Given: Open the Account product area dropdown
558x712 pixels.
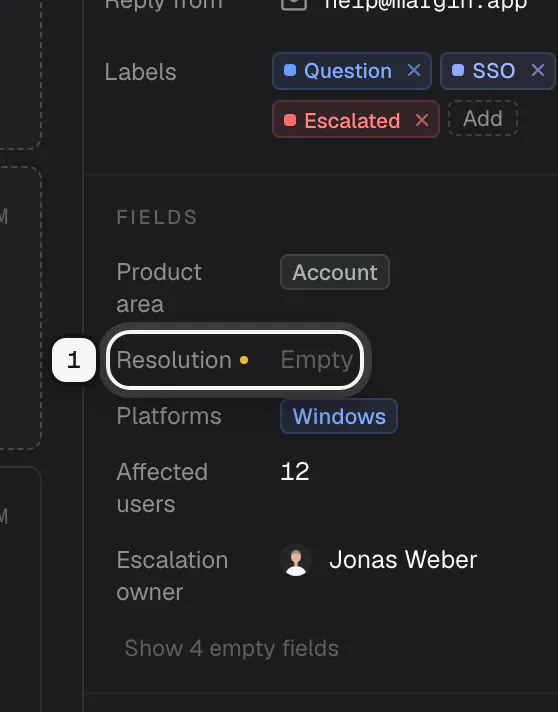Looking at the screenshot, I should click(x=335, y=272).
